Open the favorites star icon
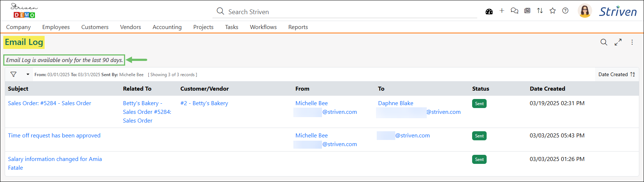The width and height of the screenshot is (644, 182). pos(553,11)
